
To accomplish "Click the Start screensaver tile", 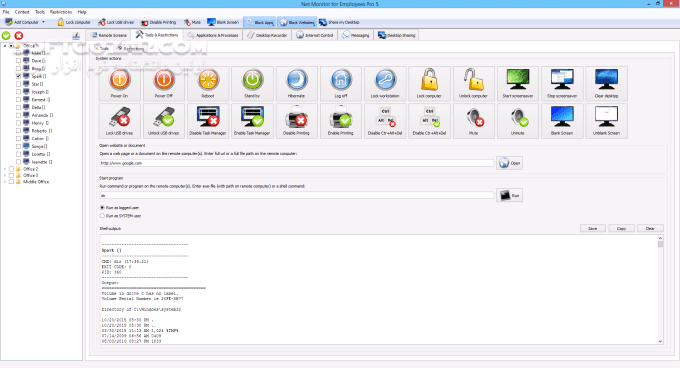I will (x=518, y=84).
